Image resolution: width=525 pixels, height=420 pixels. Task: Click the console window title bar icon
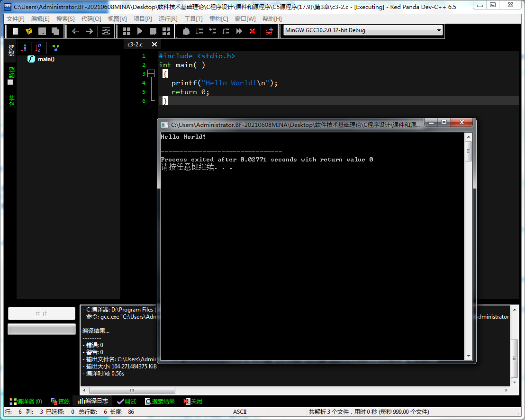(164, 125)
